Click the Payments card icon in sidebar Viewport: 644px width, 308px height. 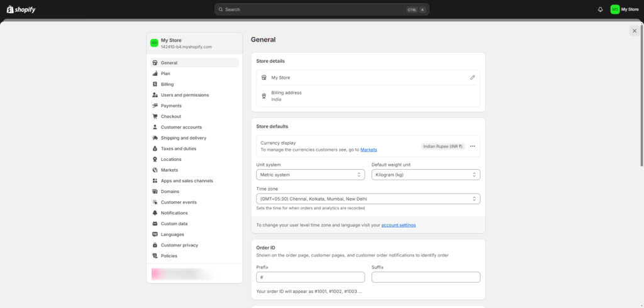(155, 106)
